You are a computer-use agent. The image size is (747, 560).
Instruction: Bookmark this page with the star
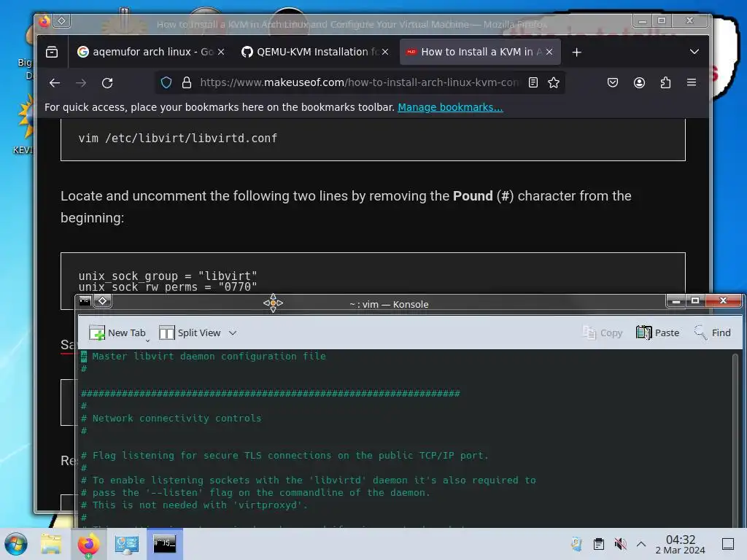coord(554,83)
